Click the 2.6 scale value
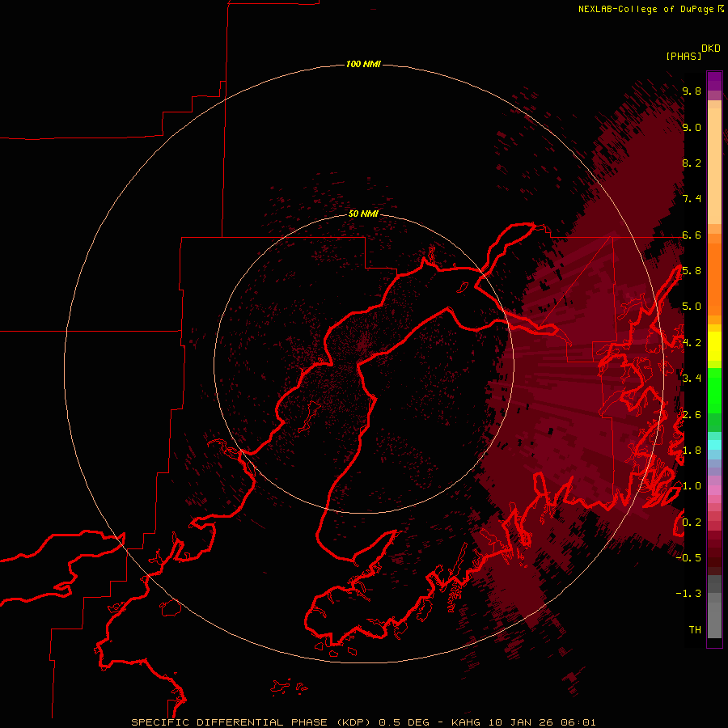The height and width of the screenshot is (728, 728). tap(692, 414)
